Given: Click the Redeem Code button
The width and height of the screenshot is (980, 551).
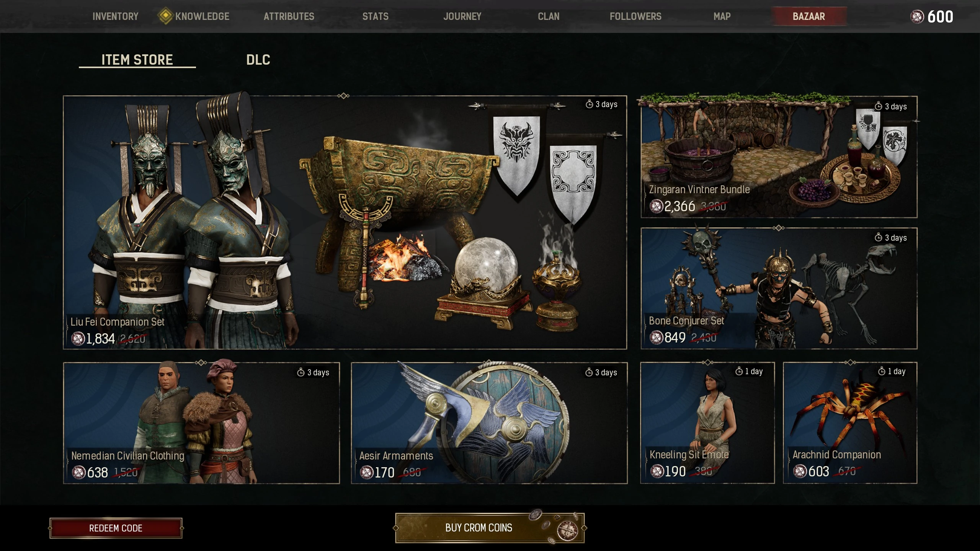Looking at the screenshot, I should coord(116,528).
